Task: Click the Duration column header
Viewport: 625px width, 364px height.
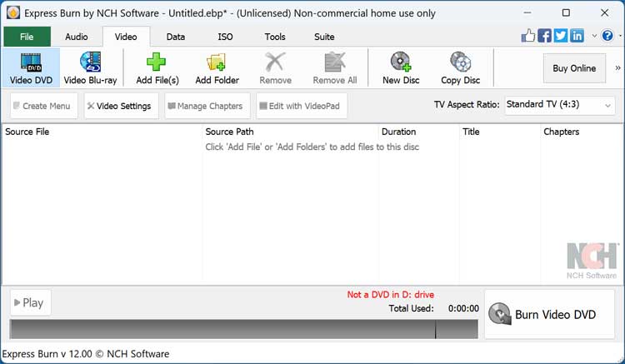Action: (x=418, y=132)
